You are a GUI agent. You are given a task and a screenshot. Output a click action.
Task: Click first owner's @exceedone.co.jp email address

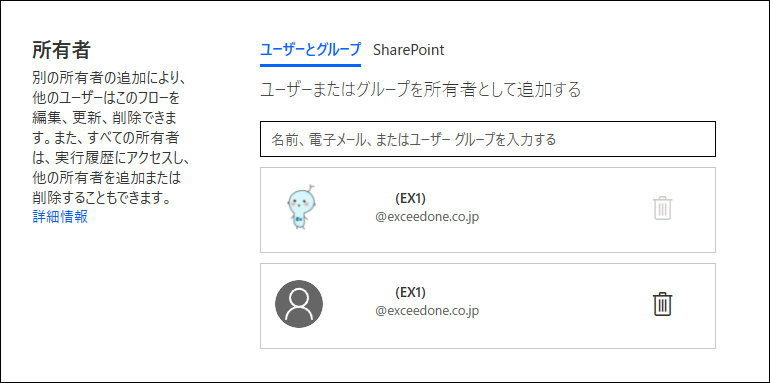point(427,217)
